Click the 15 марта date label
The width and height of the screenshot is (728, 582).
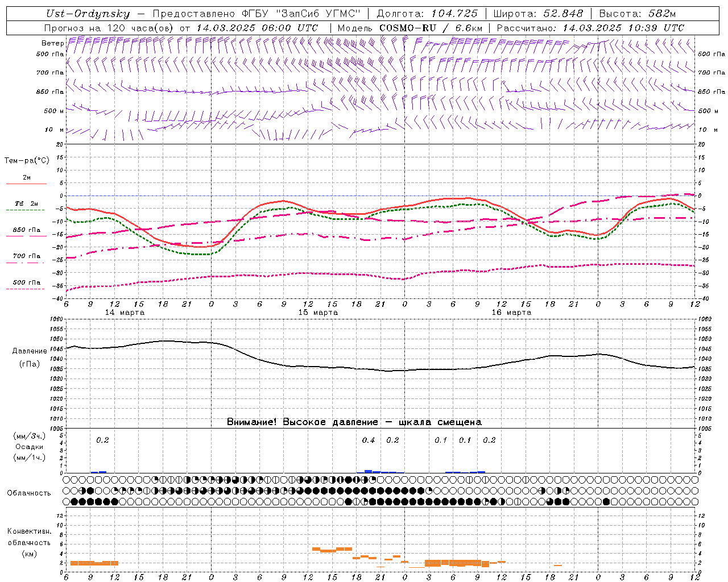pos(318,313)
